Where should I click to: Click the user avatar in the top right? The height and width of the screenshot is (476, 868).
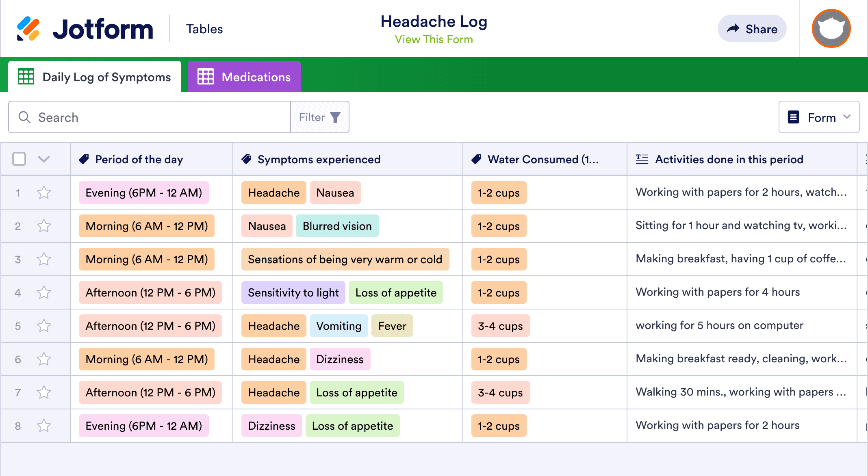pos(831,28)
